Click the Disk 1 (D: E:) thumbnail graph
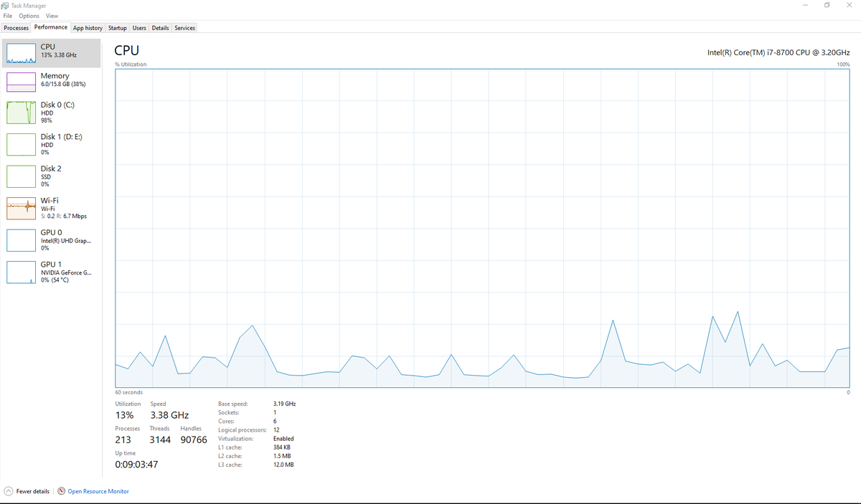Viewport: 861px width, 504px height. pos(22,144)
